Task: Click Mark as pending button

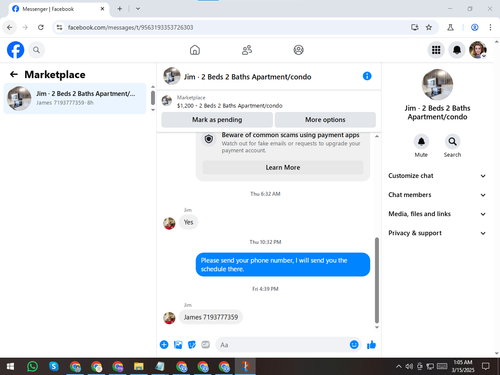Action: (x=217, y=120)
